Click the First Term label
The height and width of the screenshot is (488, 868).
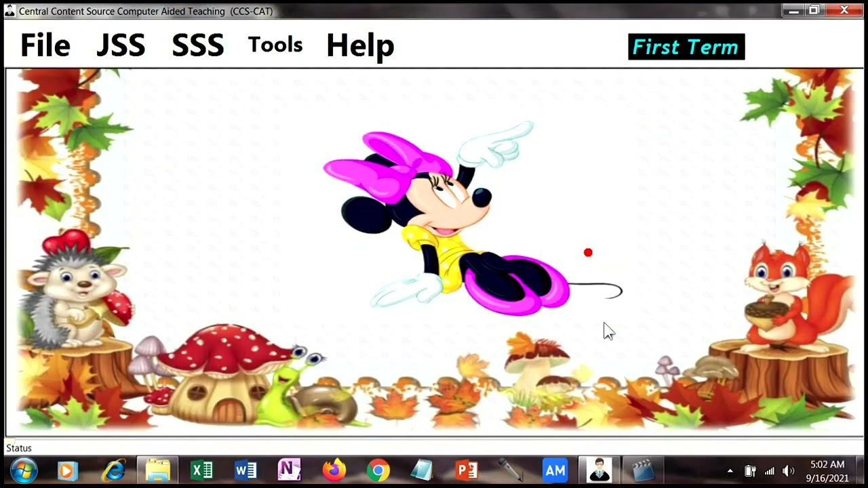(686, 47)
